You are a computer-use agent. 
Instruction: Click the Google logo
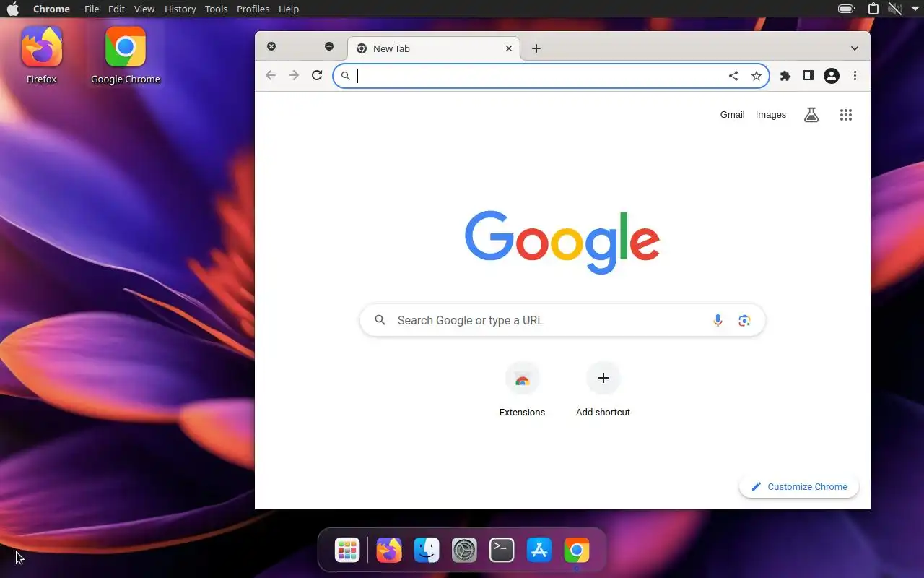(562, 242)
